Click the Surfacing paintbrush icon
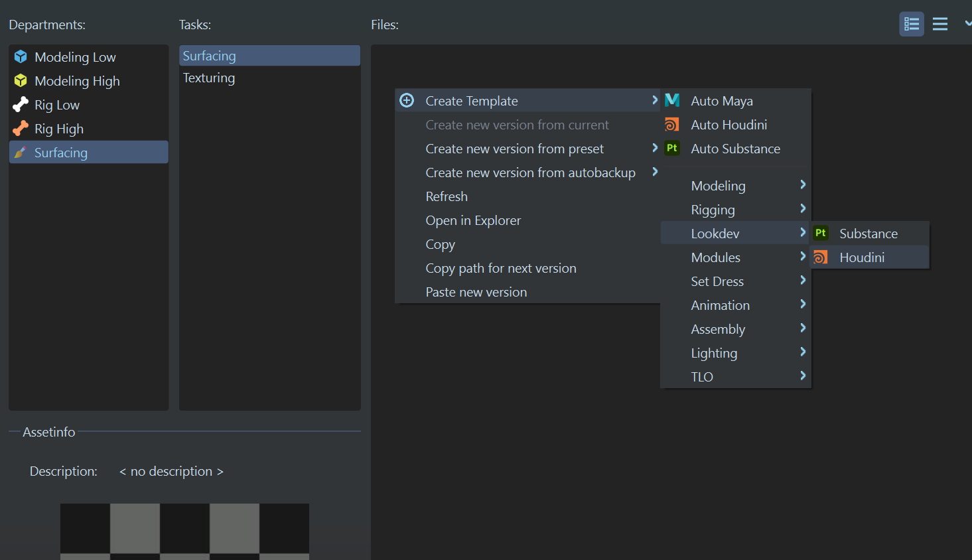 [21, 153]
